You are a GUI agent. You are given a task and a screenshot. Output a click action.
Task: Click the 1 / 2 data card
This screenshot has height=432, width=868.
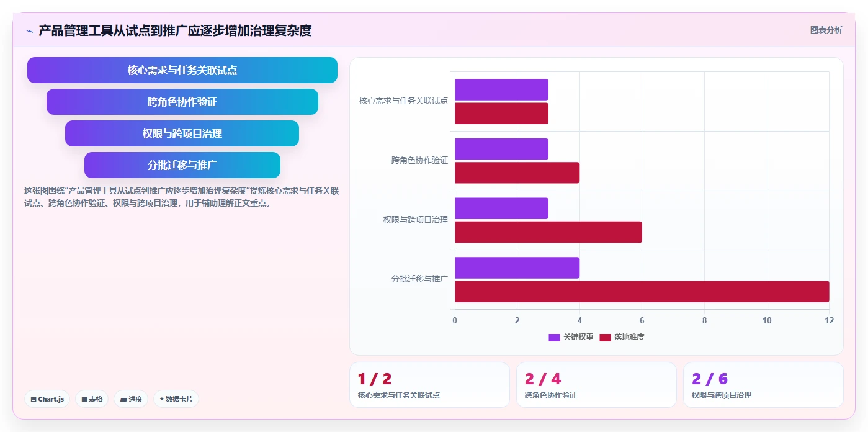(429, 385)
